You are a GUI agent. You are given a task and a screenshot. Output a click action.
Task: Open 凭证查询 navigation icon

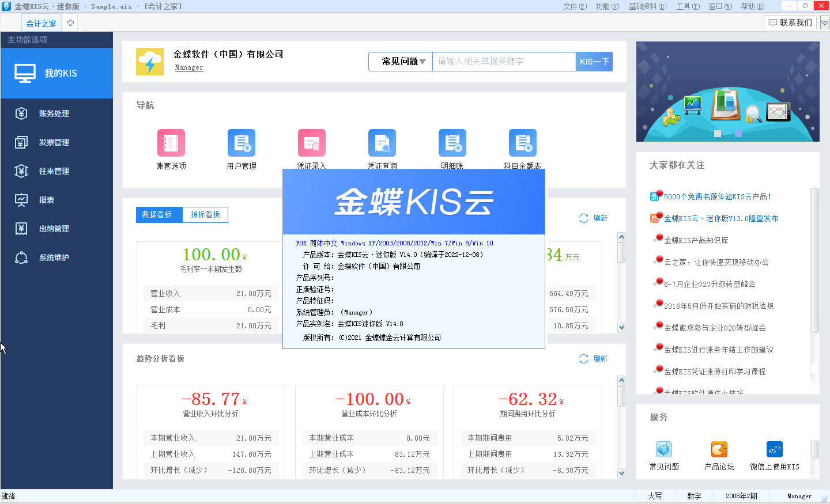click(x=382, y=143)
